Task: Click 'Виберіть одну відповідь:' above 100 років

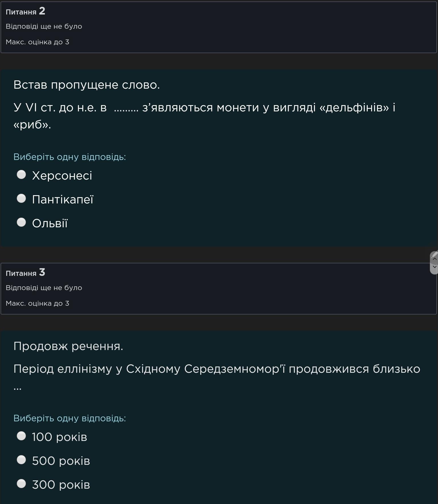Action: pyautogui.click(x=70, y=418)
